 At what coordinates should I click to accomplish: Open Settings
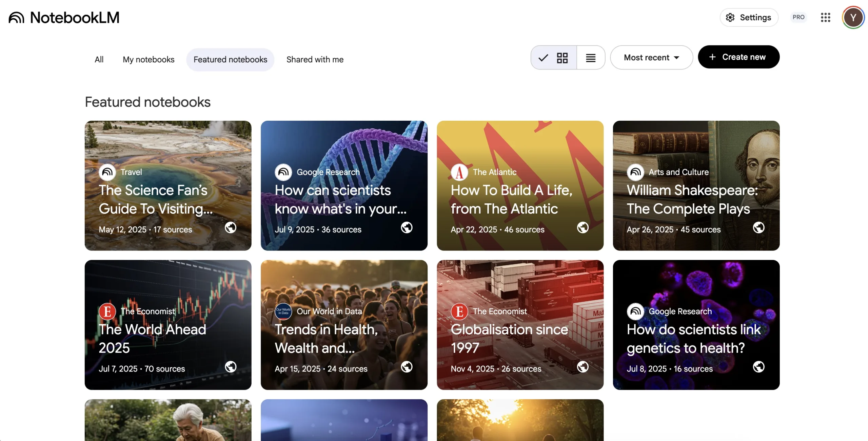click(x=749, y=17)
